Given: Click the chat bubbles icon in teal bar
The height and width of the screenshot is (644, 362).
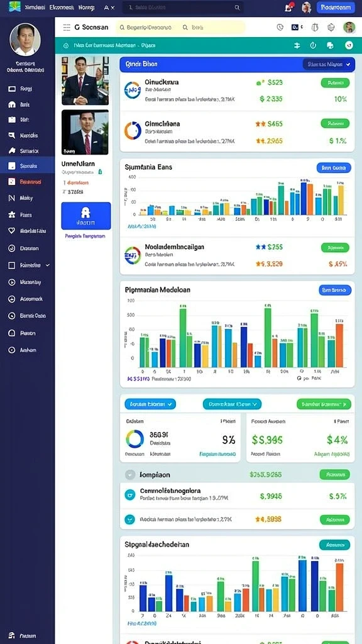Looking at the screenshot, I should point(330,45).
